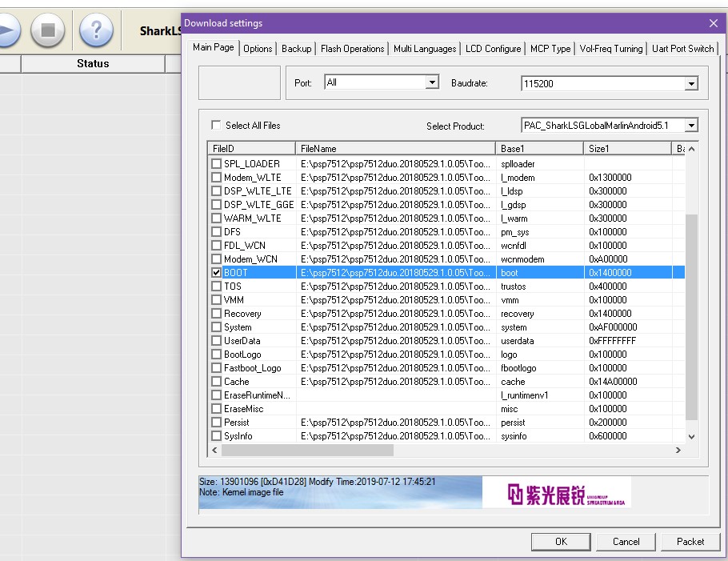Check the UserData file checkbox
Viewport: 728px width, 561px height.
(x=216, y=341)
